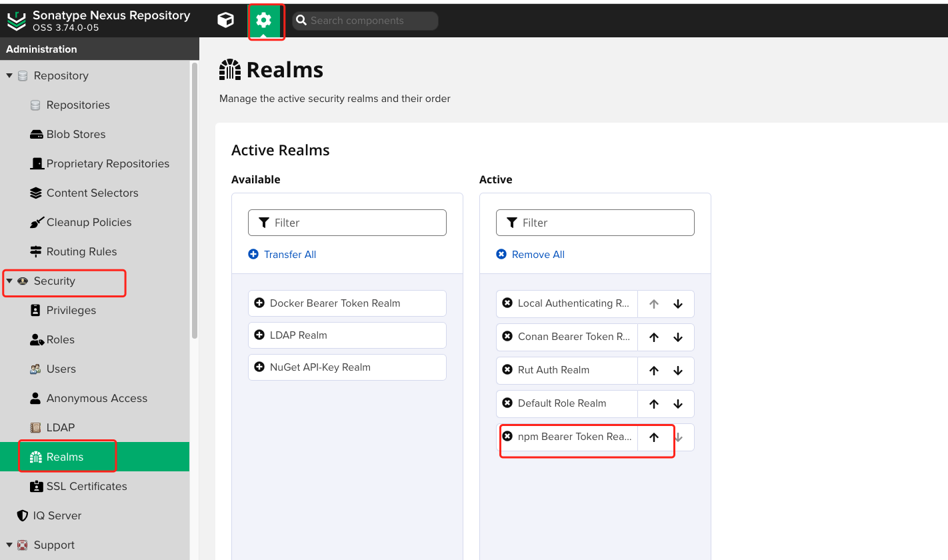Move Rut Auth Realm down
This screenshot has height=560, width=948.
pyautogui.click(x=678, y=371)
